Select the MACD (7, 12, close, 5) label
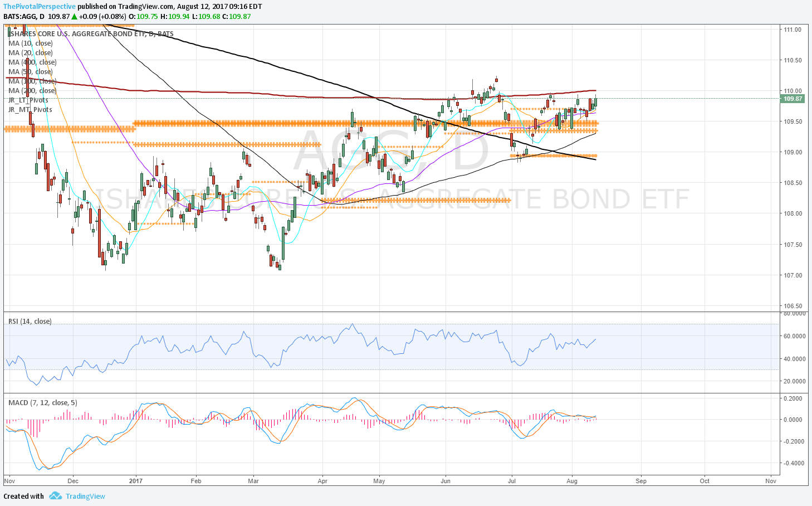 coord(43,403)
